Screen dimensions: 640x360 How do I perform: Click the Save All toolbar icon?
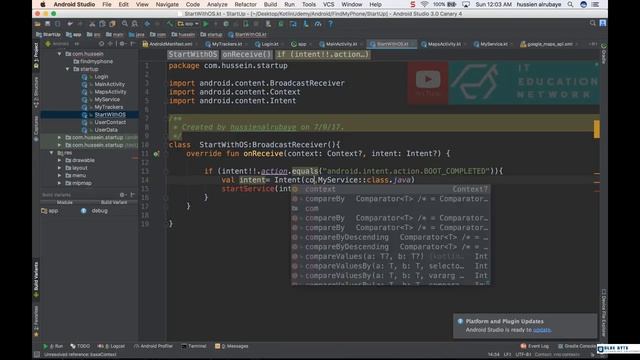tap(47, 24)
